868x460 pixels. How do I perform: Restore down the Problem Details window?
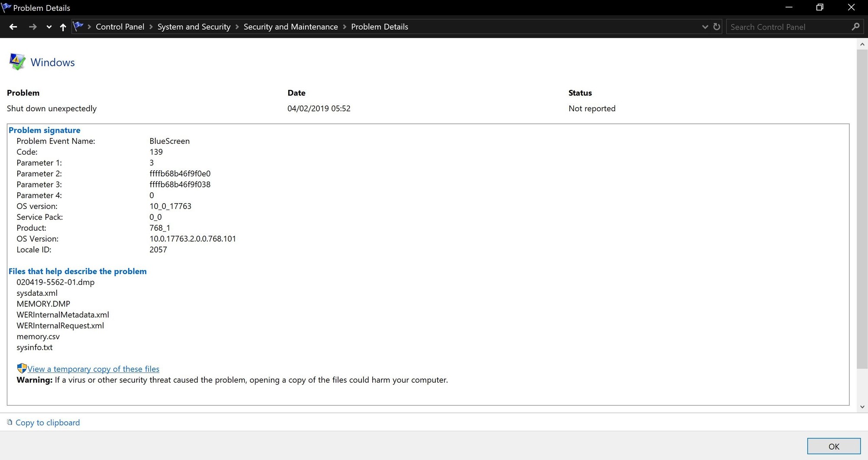pyautogui.click(x=820, y=7)
